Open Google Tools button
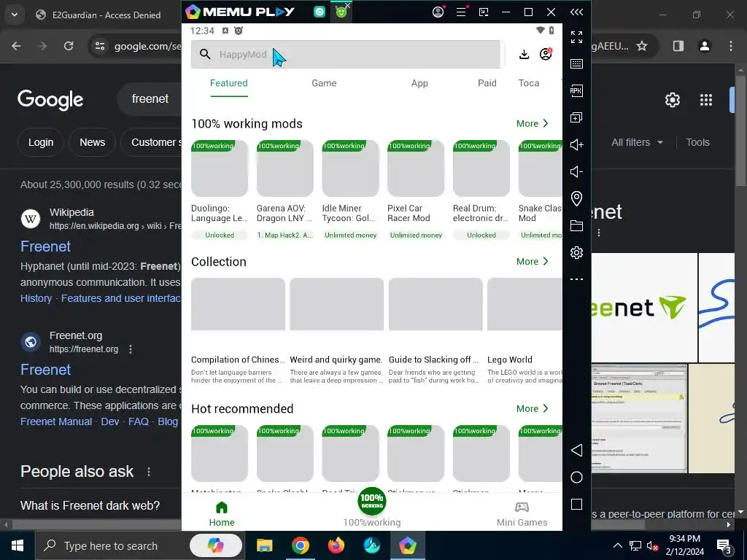Screen dimensions: 747x560 pos(697,142)
